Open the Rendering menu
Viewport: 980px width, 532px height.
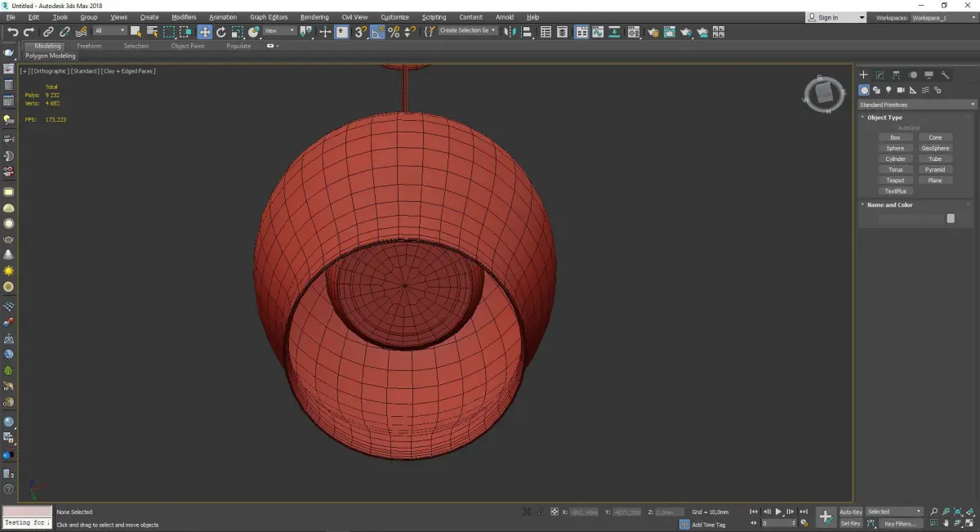coord(314,17)
